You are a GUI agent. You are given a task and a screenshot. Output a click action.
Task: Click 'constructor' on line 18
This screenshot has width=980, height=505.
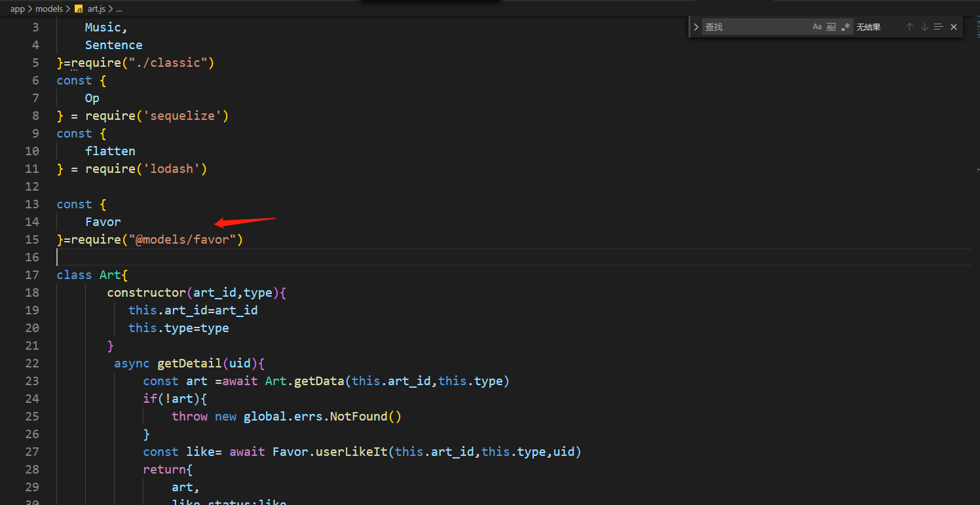pyautogui.click(x=147, y=292)
